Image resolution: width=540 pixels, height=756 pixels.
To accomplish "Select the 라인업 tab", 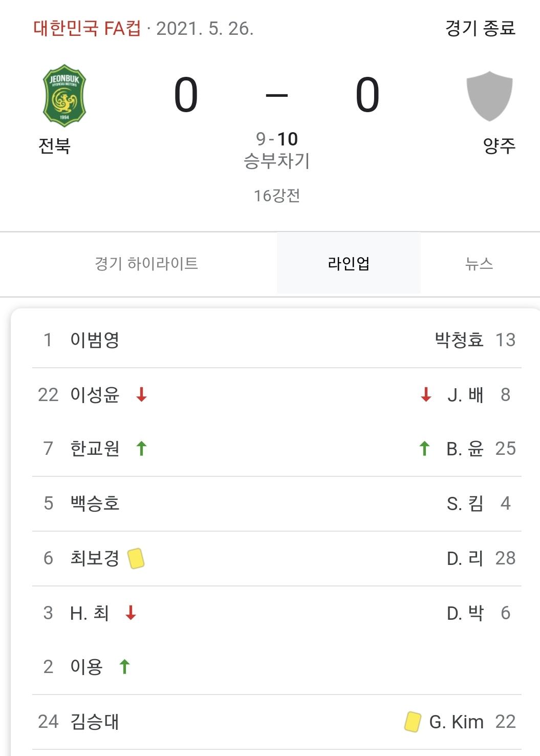I will coord(349,263).
